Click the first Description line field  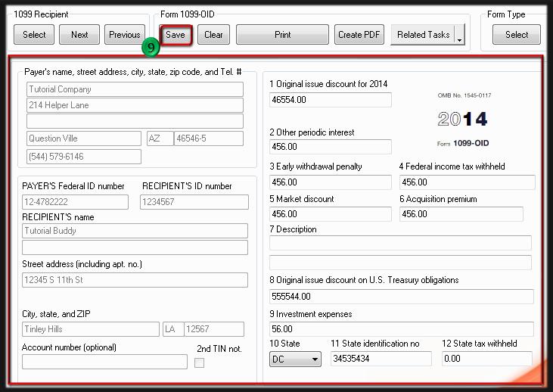400,243
